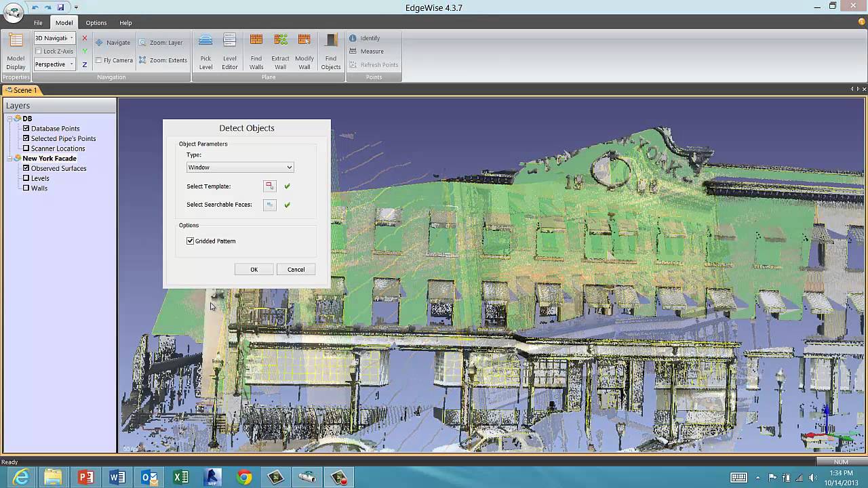Toggle the Database Points layer checkbox
The height and width of the screenshot is (488, 868).
pyautogui.click(x=26, y=128)
